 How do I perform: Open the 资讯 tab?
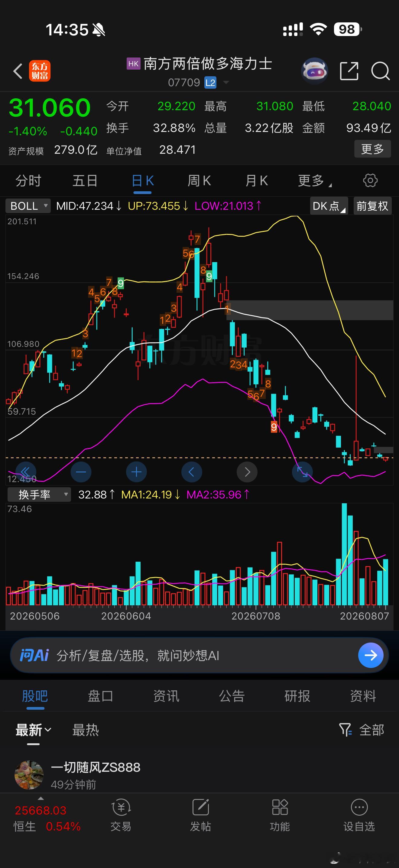coord(166,695)
